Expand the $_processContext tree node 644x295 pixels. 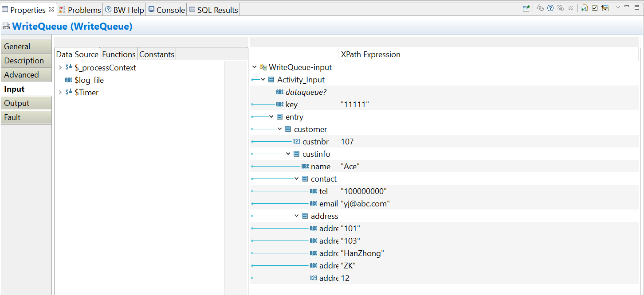click(x=60, y=68)
